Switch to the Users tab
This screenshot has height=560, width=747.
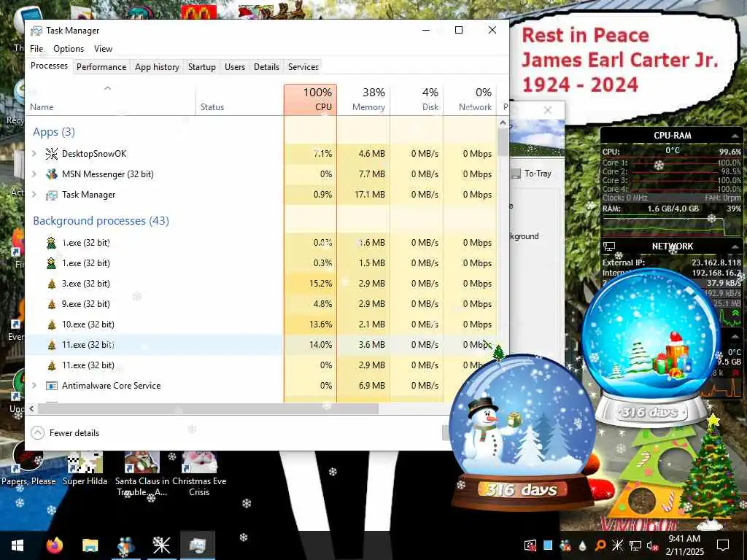pyautogui.click(x=234, y=67)
